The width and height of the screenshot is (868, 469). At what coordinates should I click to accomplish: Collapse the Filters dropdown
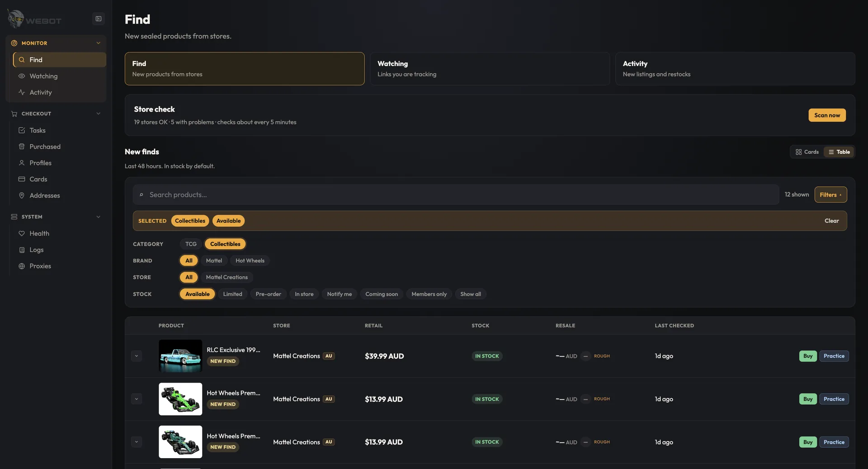point(830,194)
